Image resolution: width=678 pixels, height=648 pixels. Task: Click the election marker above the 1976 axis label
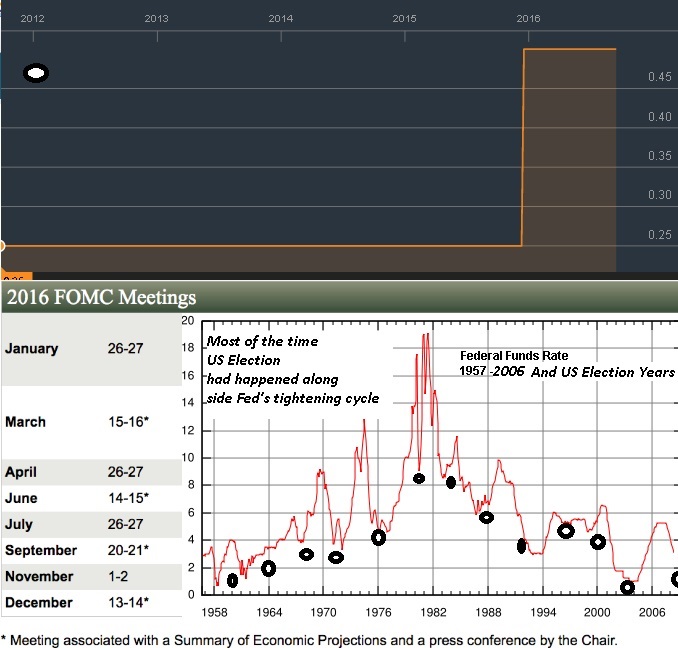(378, 537)
